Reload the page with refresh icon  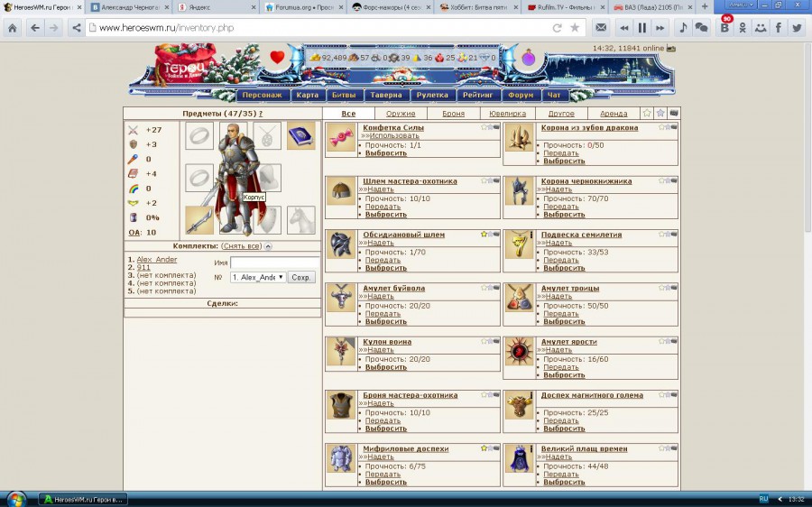[557, 28]
